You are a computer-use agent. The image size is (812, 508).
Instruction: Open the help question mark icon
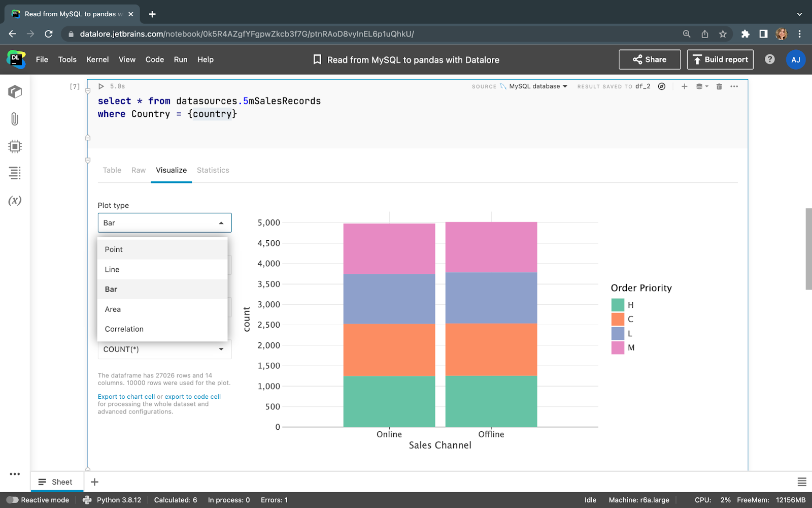770,59
